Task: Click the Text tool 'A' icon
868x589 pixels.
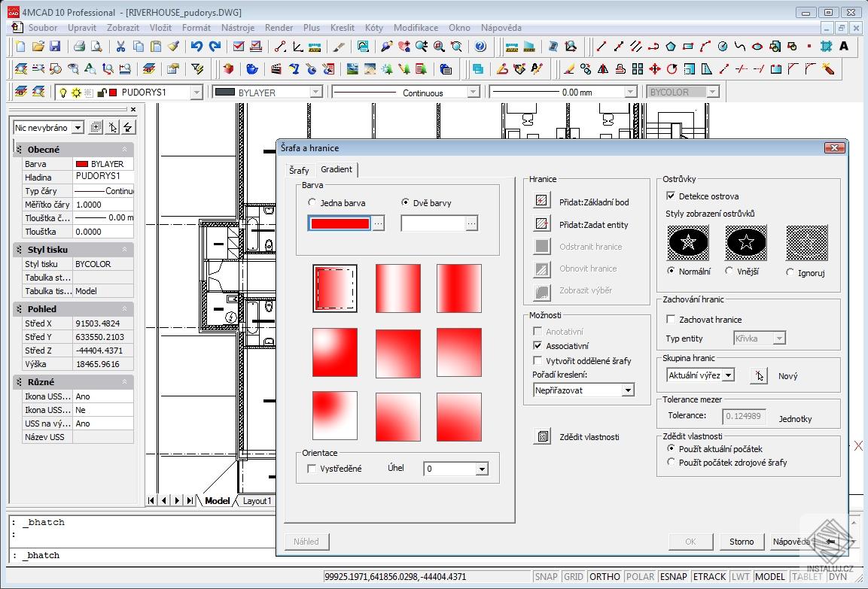Action: click(x=844, y=47)
